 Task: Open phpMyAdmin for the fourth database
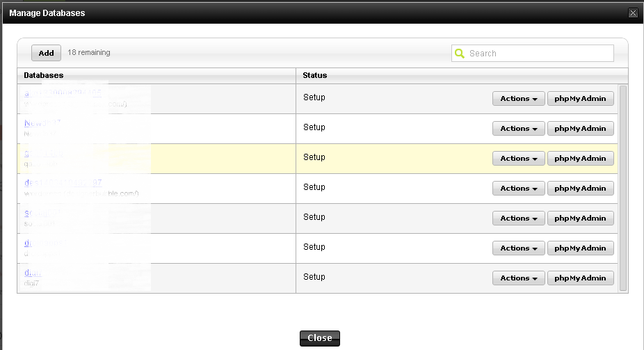(581, 189)
